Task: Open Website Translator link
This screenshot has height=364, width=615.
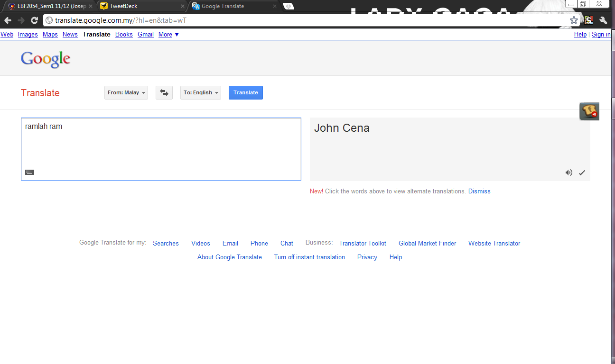Action: 494,243
